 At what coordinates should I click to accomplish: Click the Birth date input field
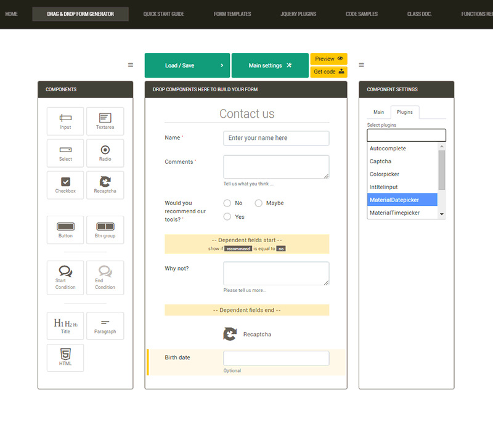tap(276, 358)
